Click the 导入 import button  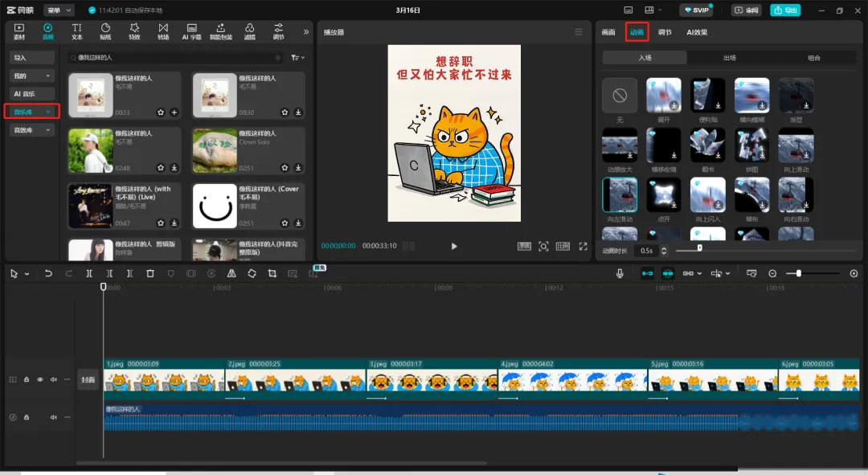tap(32, 58)
